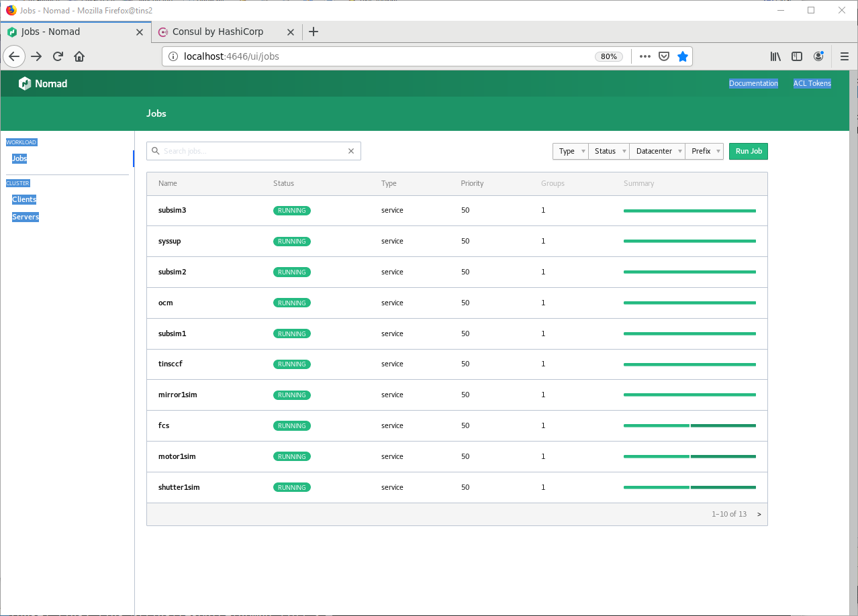Screen dimensions: 858x616
Task: Toggle the Firefox sidebar view icon
Action: tap(797, 56)
